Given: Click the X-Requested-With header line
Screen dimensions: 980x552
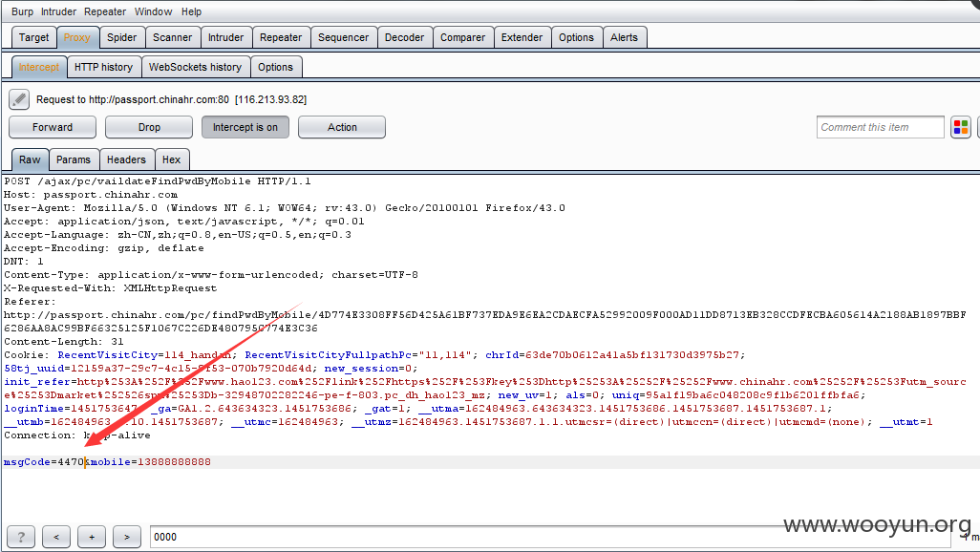Looking at the screenshot, I should (x=111, y=288).
